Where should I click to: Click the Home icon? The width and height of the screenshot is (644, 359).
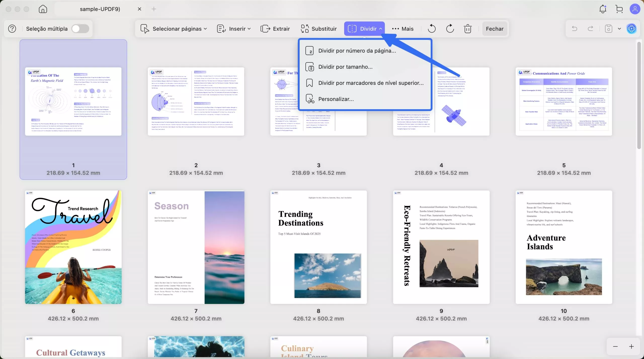point(43,9)
